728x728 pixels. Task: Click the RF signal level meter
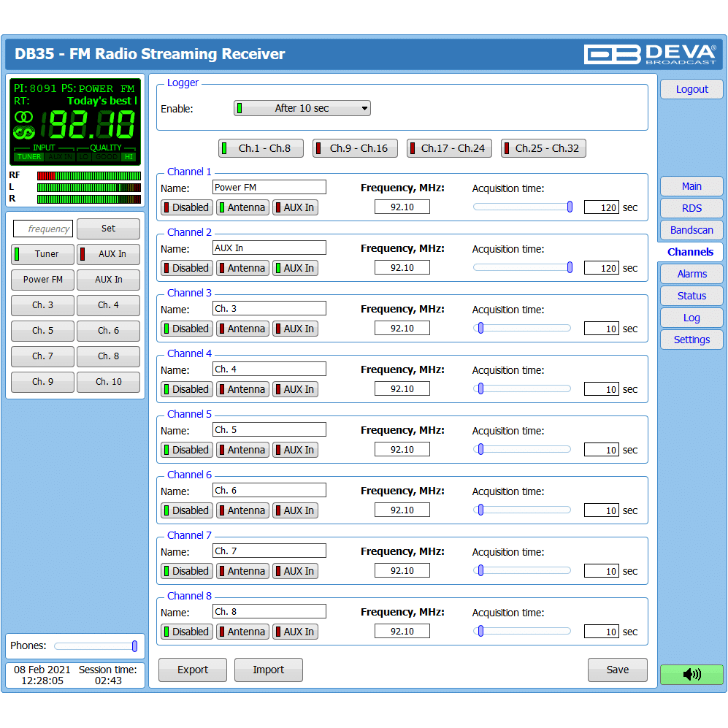[88, 175]
